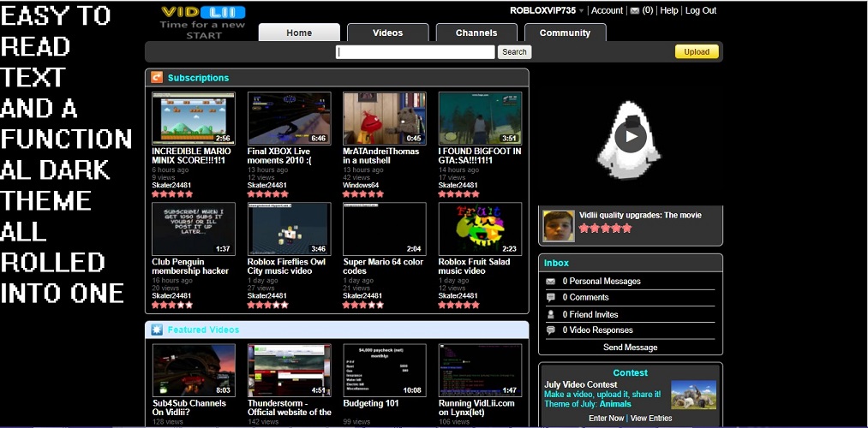Open Roblox Fruit Salad music video thumbnail
This screenshot has height=428, width=868.
pos(480,229)
